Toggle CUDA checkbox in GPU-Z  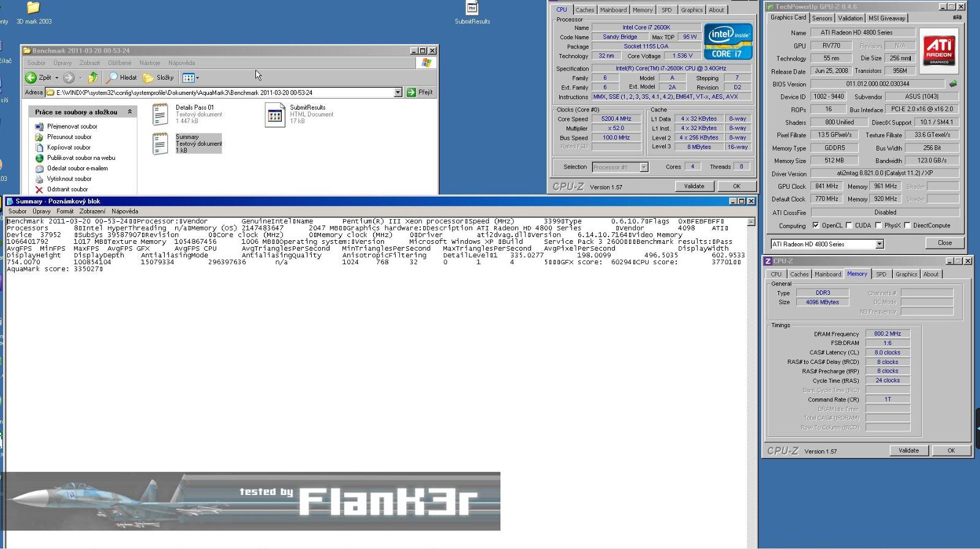pos(848,225)
